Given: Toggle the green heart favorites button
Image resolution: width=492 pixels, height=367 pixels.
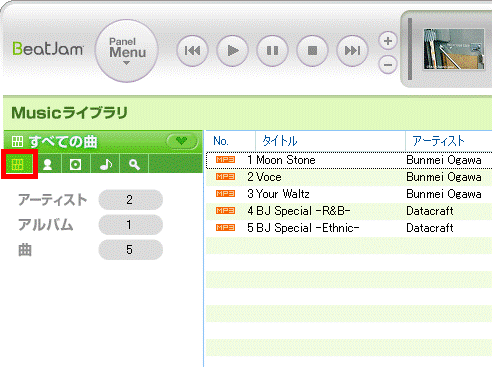Looking at the screenshot, I should coord(182,141).
